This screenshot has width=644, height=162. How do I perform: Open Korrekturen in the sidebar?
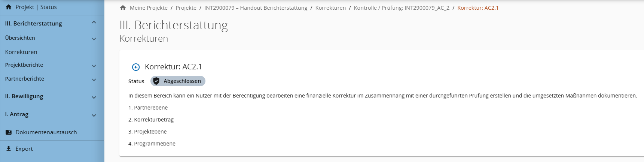coord(21,52)
